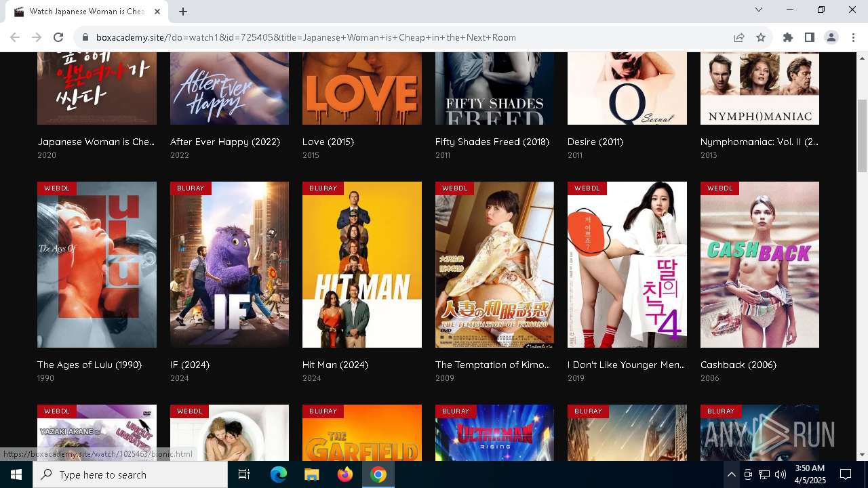Viewport: 868px width, 488px height.
Task: Launch Firefox from the taskbar
Action: 345,474
